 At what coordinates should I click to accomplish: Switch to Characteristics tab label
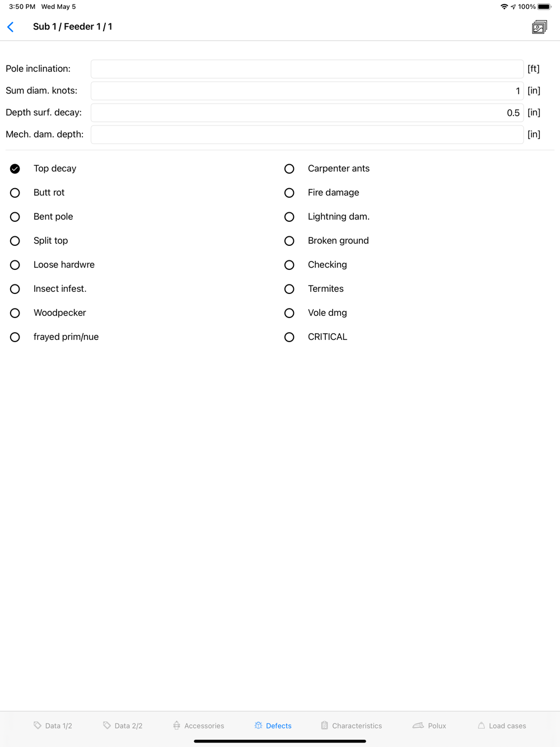(357, 726)
